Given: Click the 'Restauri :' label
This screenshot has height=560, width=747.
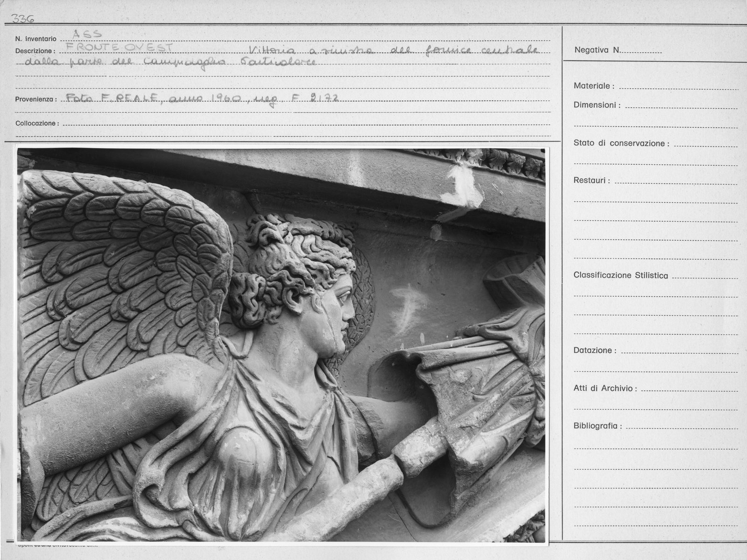Looking at the screenshot, I should 592,181.
